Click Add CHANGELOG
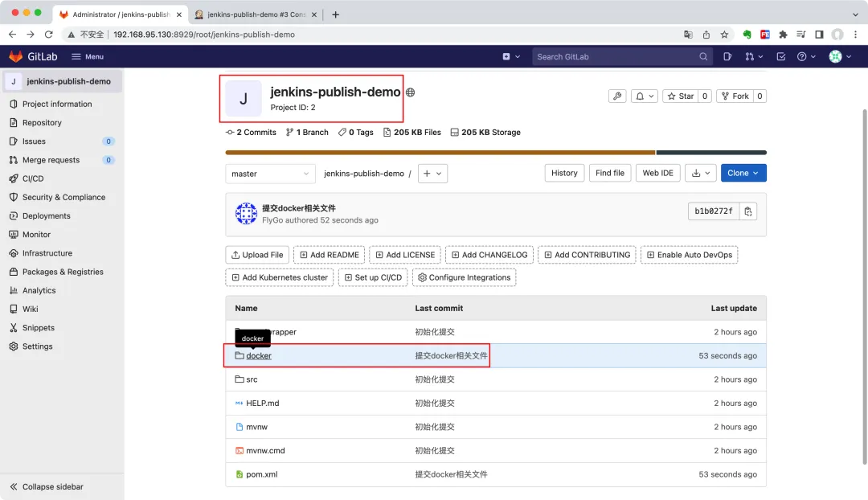Image resolution: width=868 pixels, height=500 pixels. (x=489, y=255)
